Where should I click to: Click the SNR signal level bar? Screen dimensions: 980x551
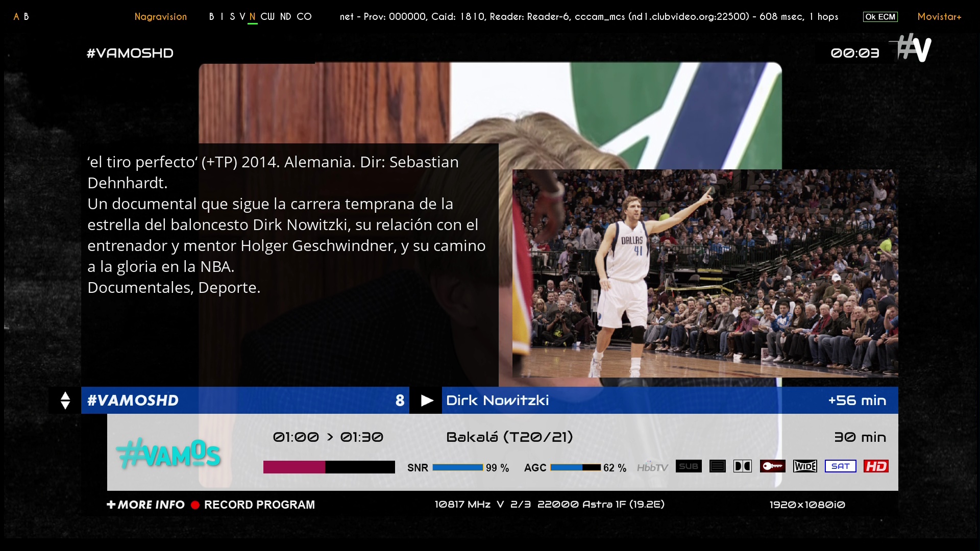tap(457, 467)
